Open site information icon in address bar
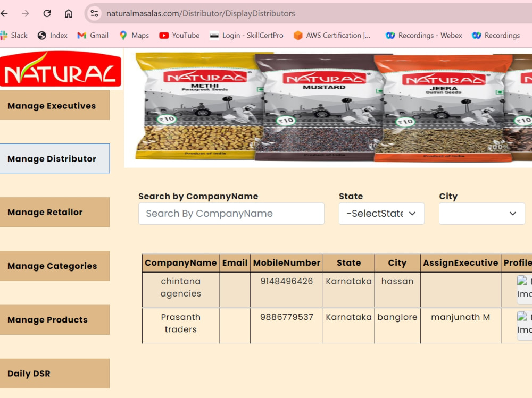 [94, 14]
